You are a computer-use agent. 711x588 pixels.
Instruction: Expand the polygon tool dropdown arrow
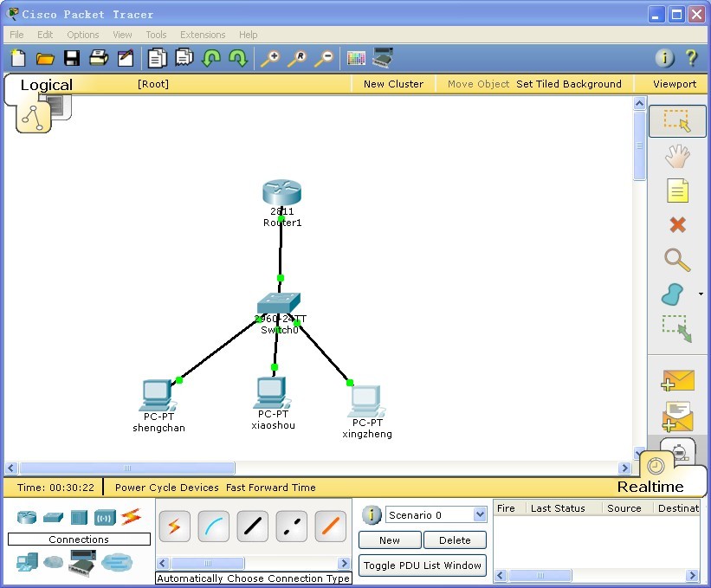click(701, 294)
